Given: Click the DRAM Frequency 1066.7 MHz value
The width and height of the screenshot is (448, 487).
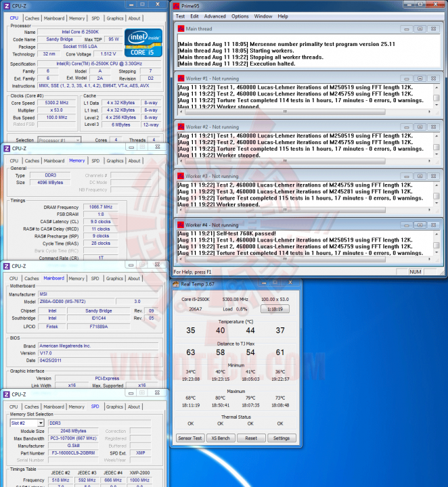Looking at the screenshot, I should point(101,207).
